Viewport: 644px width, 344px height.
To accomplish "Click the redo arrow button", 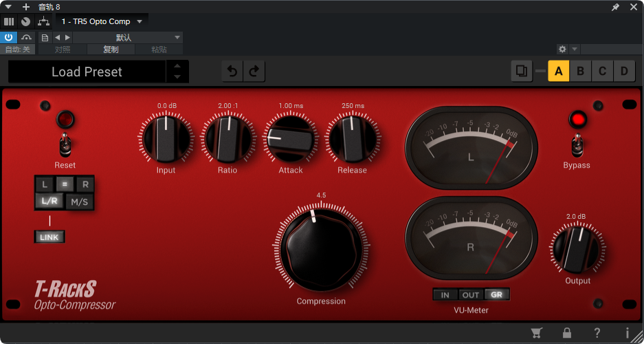I will (254, 72).
